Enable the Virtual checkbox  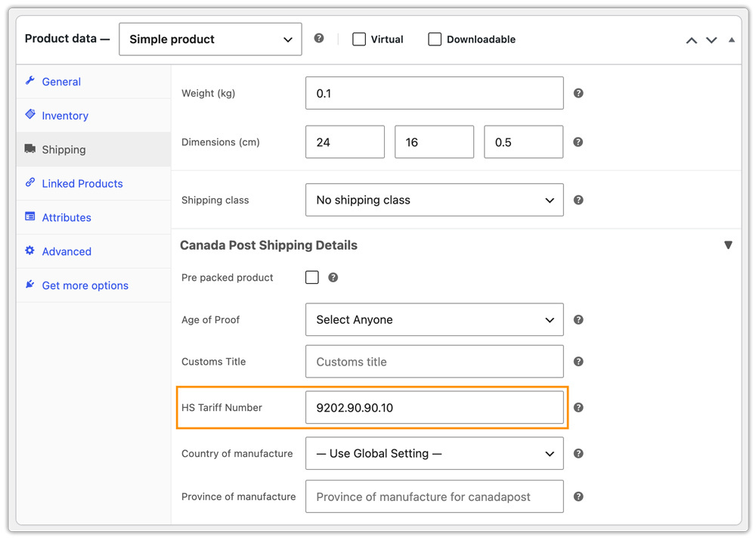(x=359, y=39)
